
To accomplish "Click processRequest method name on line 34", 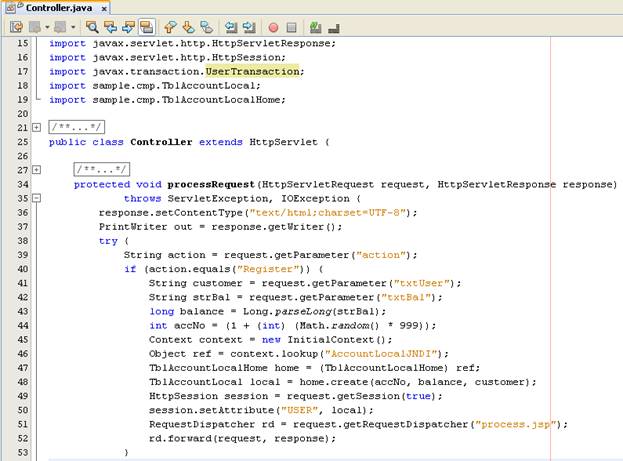I will coord(211,184).
